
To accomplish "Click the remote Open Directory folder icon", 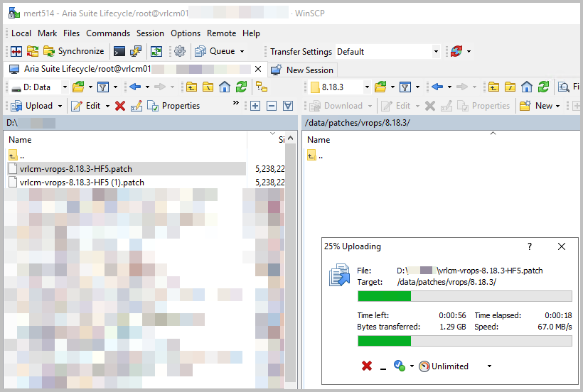I will 381,87.
